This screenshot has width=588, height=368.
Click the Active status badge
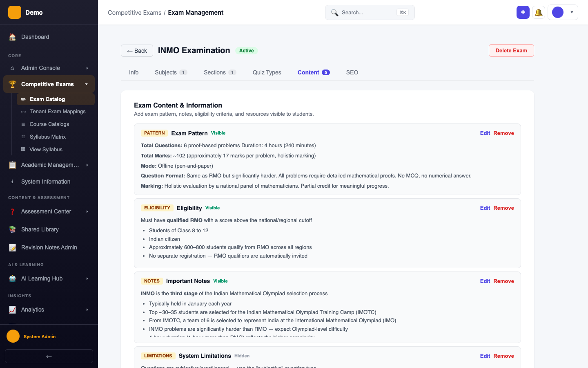(x=247, y=51)
